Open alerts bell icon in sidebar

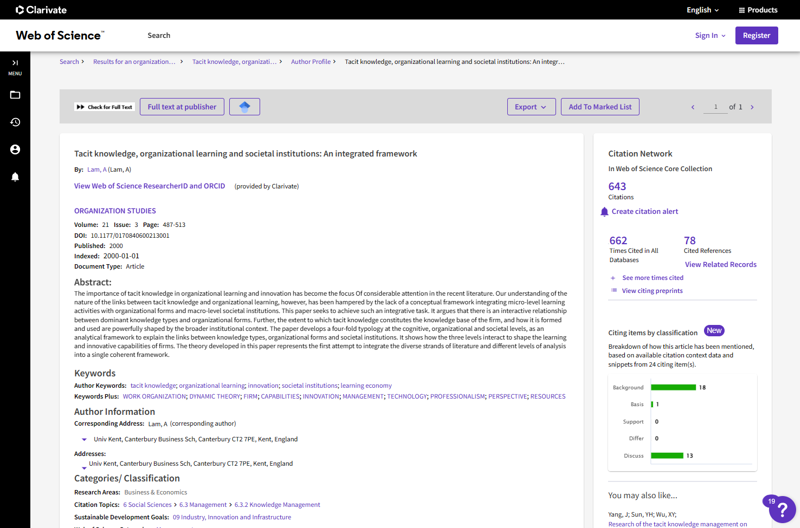15,176
